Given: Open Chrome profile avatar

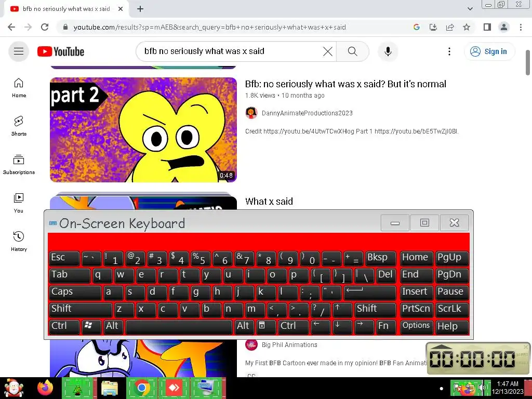Looking at the screenshot, I should [x=504, y=27].
